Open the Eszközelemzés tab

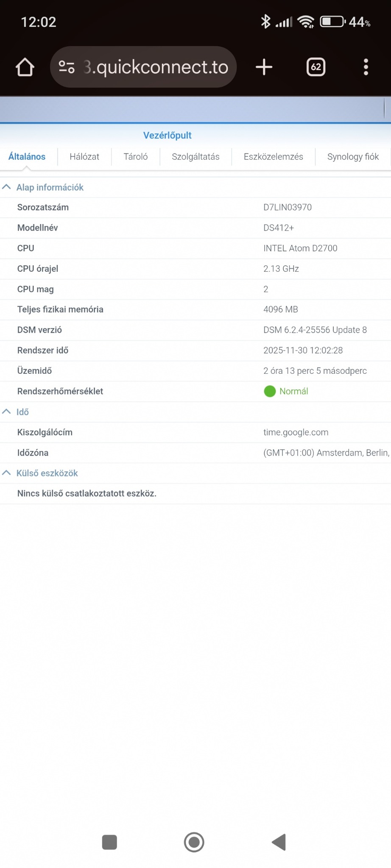tap(273, 157)
